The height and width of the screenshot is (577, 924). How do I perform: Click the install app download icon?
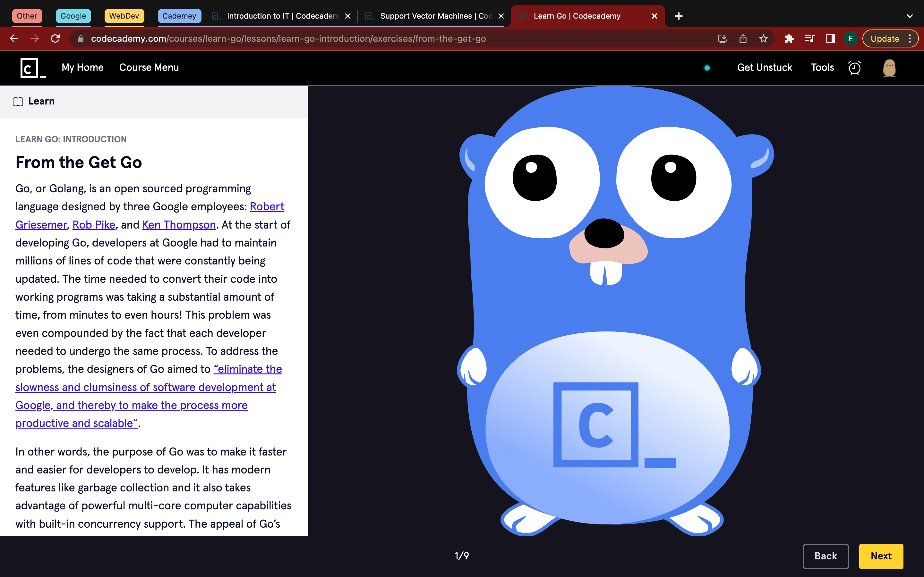722,38
